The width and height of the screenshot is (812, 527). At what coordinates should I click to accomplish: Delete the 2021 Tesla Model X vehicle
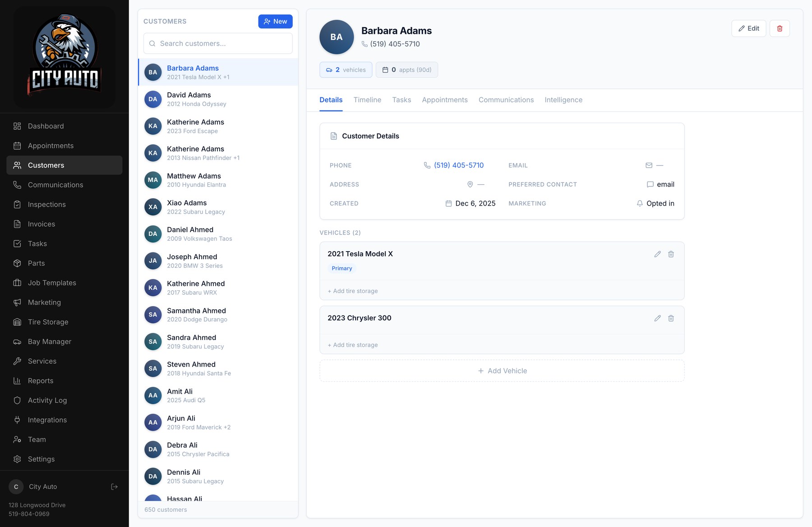click(671, 254)
